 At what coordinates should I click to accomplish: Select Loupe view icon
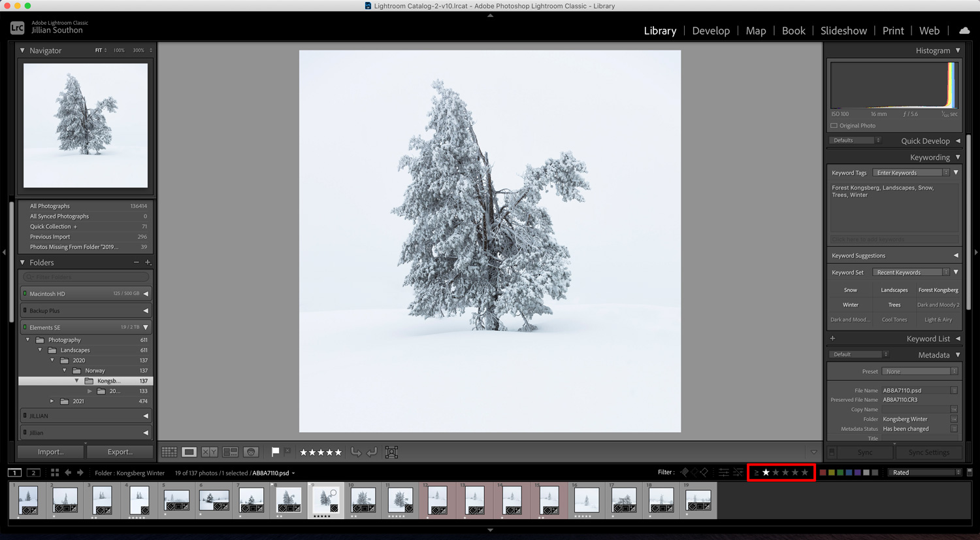pos(189,452)
